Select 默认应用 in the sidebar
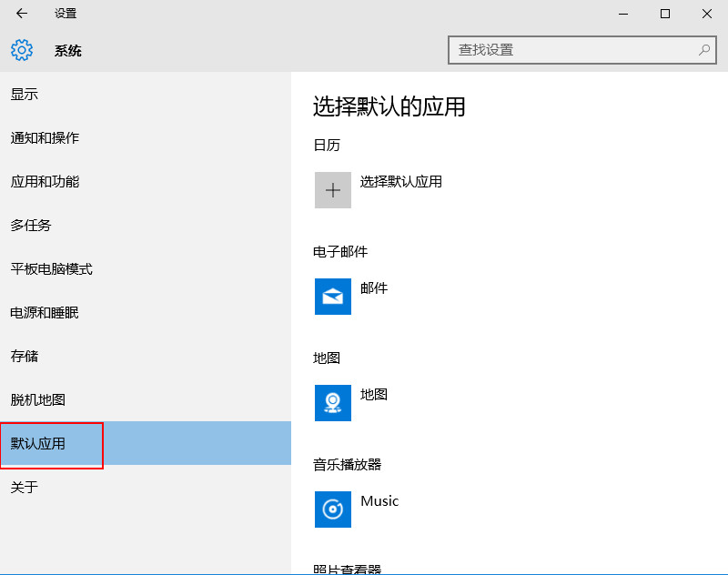Viewport: 728px width, 575px height. [x=38, y=444]
